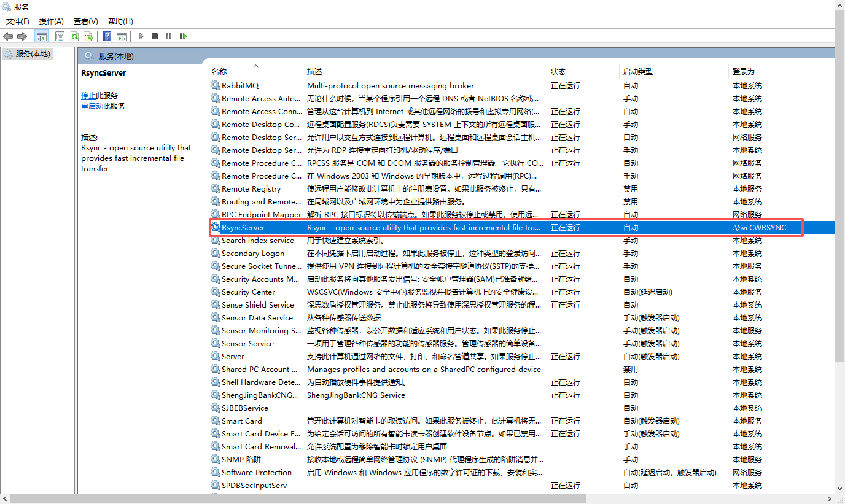Sort by 启动类型 column header

pos(637,72)
